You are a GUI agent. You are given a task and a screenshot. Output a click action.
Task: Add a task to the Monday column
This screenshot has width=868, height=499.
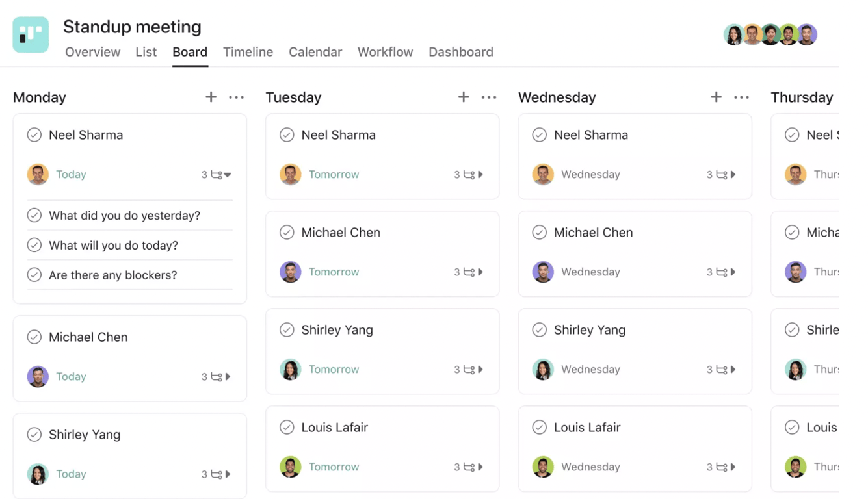tap(211, 97)
